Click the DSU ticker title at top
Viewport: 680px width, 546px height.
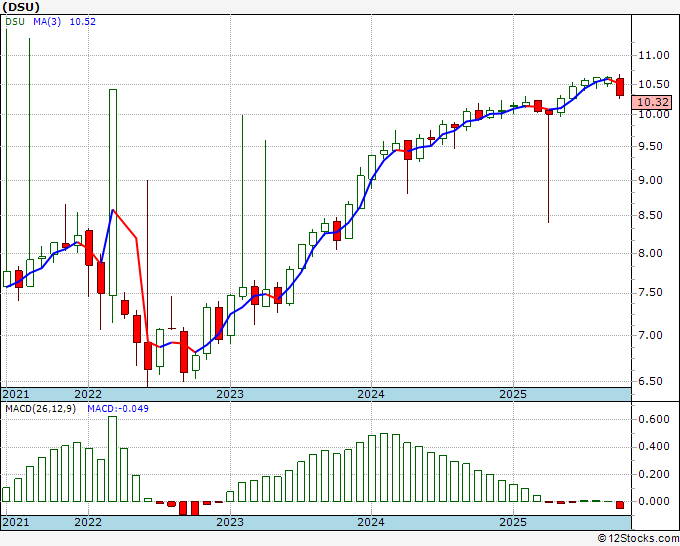coord(21,7)
